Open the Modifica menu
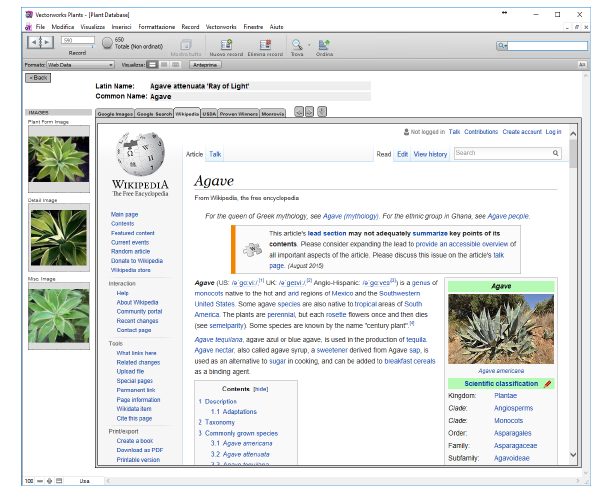 pos(62,27)
